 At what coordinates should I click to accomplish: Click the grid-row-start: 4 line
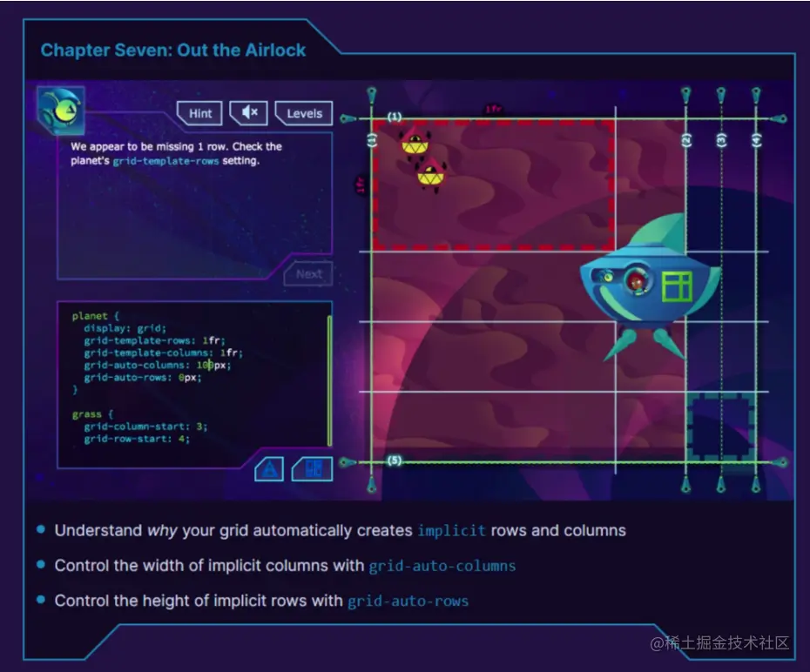click(137, 440)
